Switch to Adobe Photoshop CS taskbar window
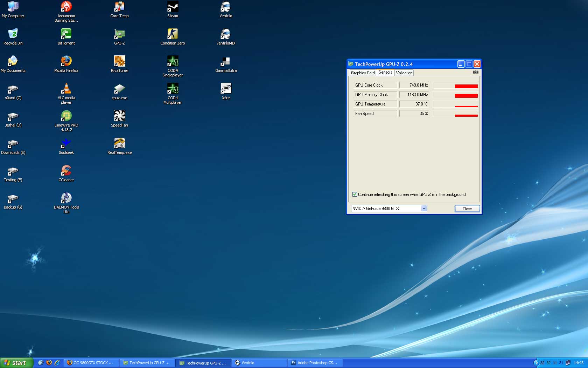 [x=315, y=363]
